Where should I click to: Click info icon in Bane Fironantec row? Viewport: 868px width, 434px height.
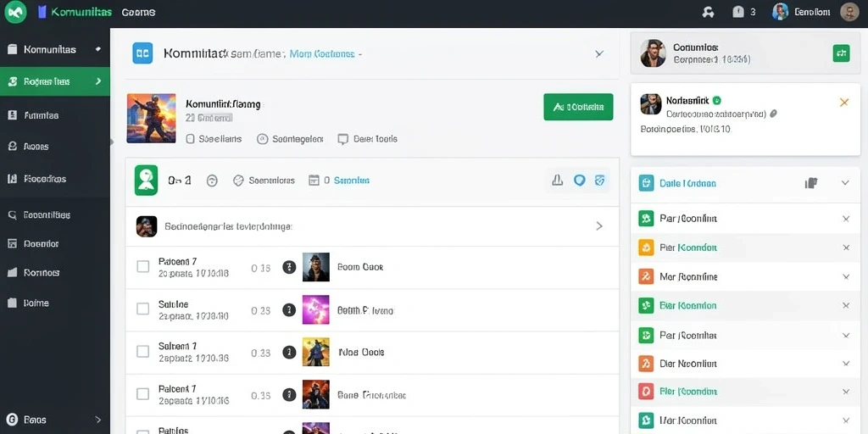(x=288, y=395)
